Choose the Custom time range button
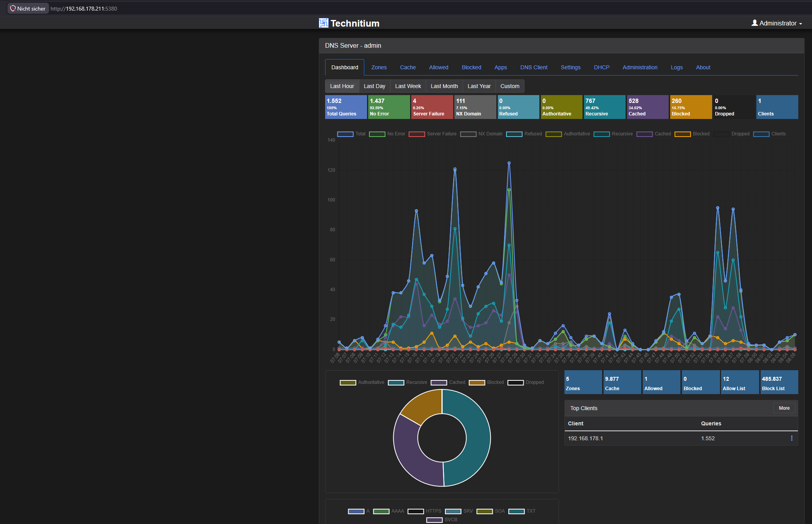Image resolution: width=812 pixels, height=524 pixels. click(x=510, y=86)
